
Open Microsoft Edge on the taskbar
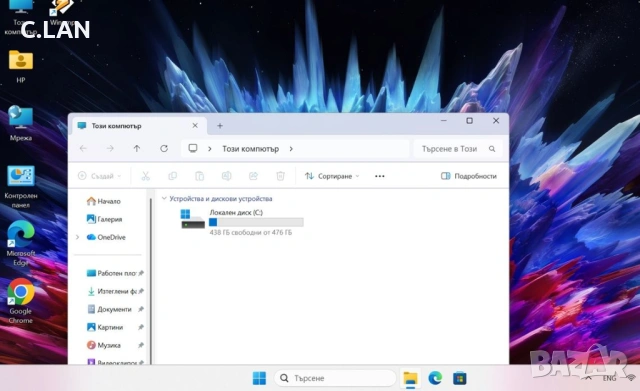(x=435, y=378)
